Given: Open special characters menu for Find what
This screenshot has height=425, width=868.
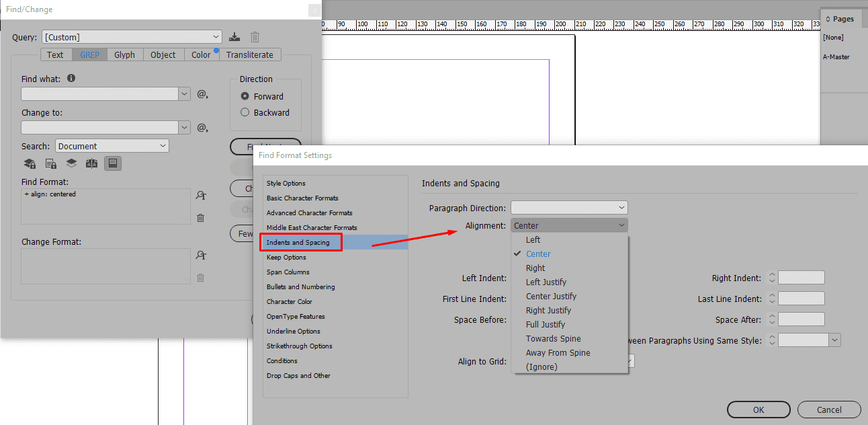Looking at the screenshot, I should click(202, 94).
